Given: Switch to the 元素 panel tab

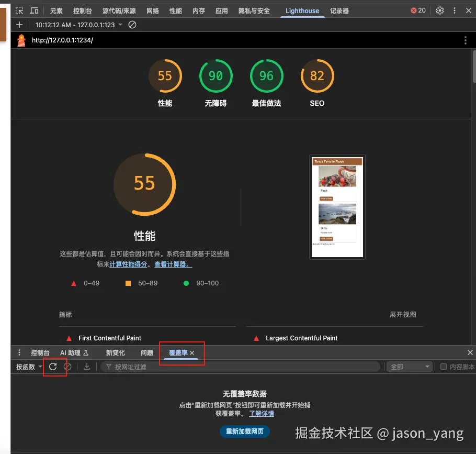Looking at the screenshot, I should click(56, 11).
